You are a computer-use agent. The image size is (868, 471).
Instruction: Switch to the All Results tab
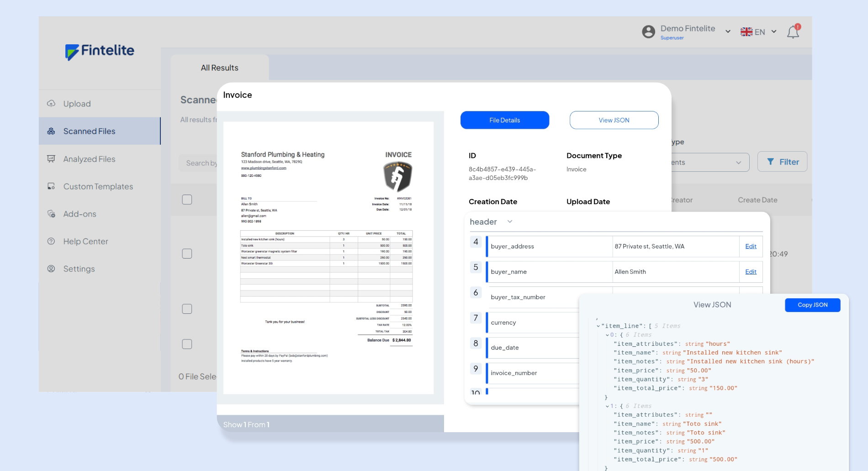pyautogui.click(x=220, y=68)
